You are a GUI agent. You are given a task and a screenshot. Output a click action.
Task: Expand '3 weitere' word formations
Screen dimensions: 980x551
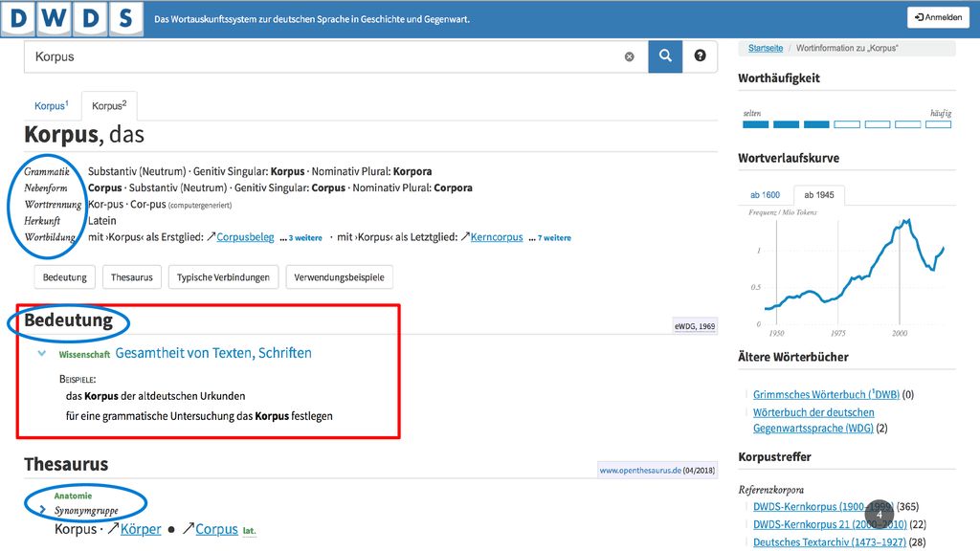(305, 238)
